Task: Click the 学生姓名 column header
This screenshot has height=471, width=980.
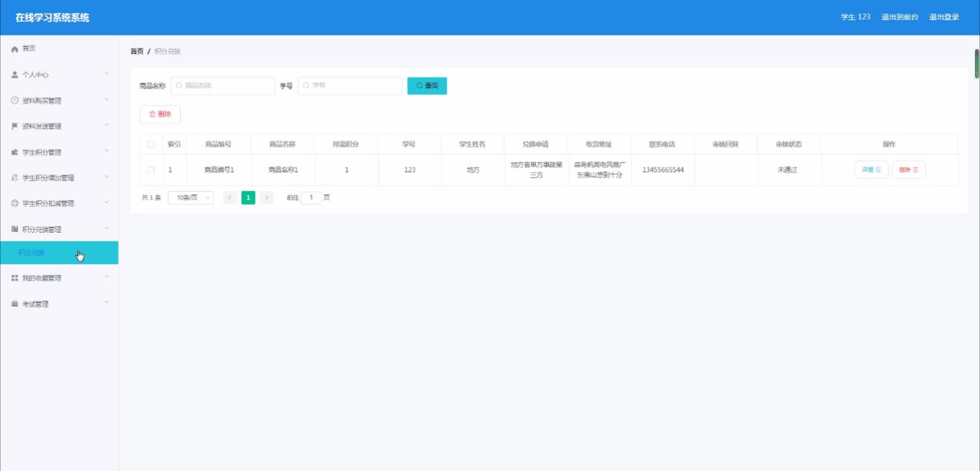Action: [x=472, y=144]
